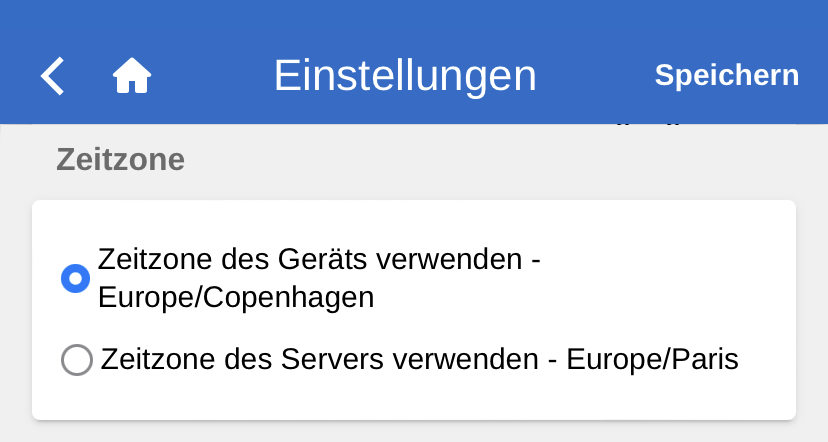
Task: Save the settings with Speichern
Action: 726,76
